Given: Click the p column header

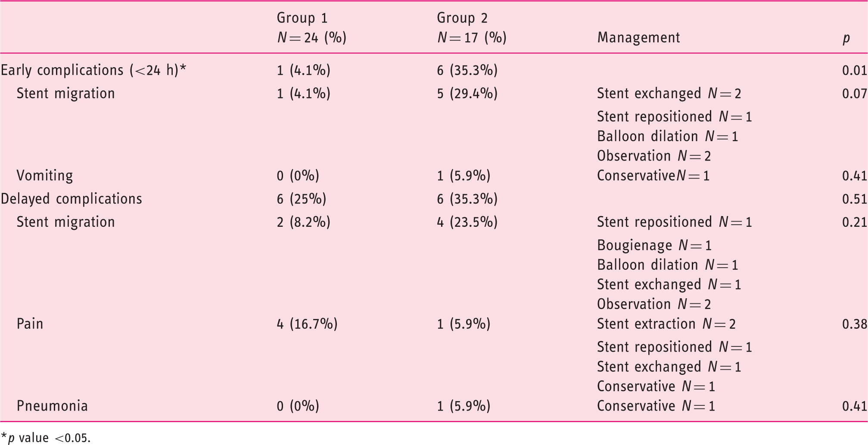Looking at the screenshot, I should click(846, 39).
